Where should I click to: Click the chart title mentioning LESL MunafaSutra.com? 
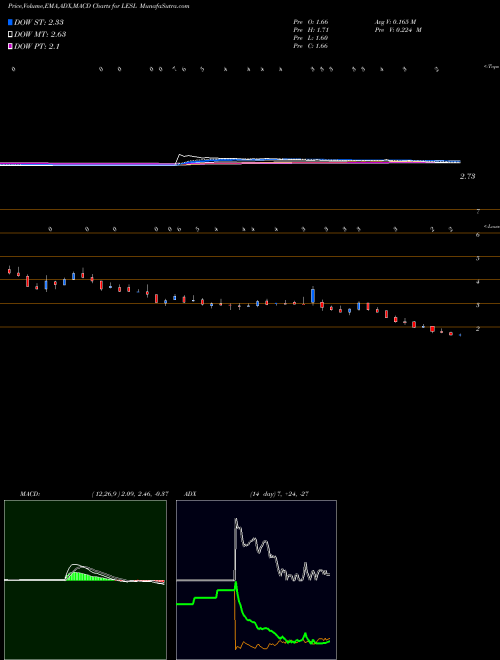[x=98, y=6]
